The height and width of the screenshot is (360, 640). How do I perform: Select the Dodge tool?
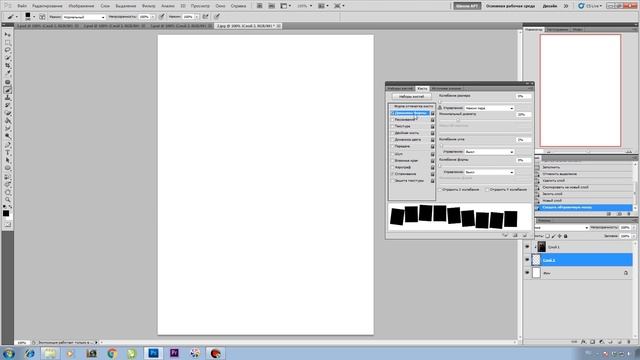coord(7,137)
